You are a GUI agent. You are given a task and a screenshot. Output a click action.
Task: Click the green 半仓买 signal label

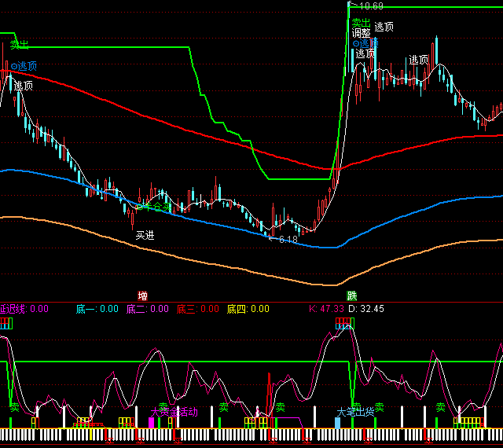pos(154,207)
